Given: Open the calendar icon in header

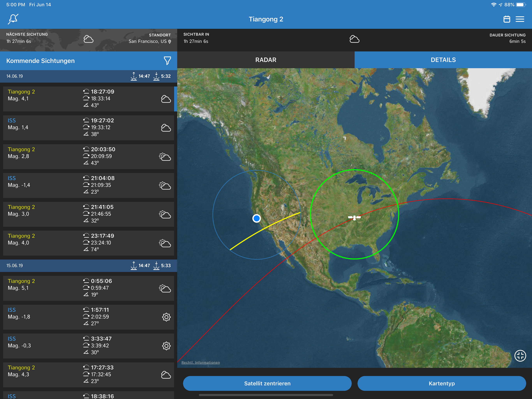Looking at the screenshot, I should (x=507, y=19).
